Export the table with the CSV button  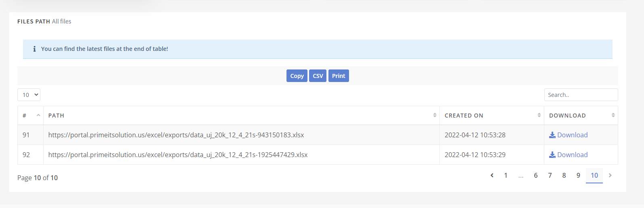coord(318,76)
